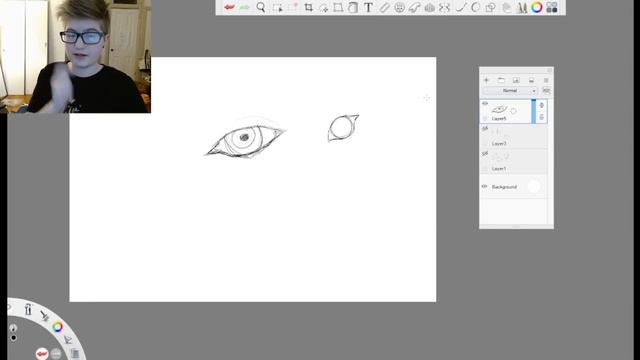640x360 pixels.
Task: Show Layer2 with its eye icon
Action: click(x=485, y=129)
